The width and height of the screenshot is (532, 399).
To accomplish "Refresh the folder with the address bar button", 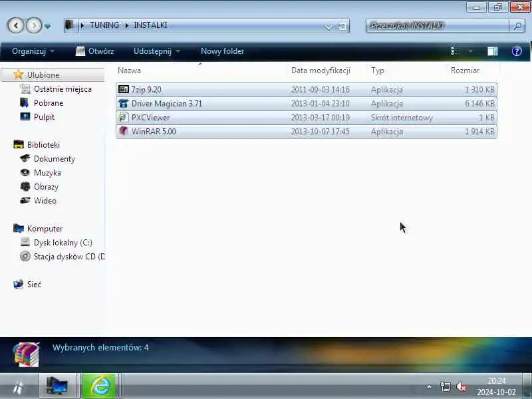I will (342, 26).
